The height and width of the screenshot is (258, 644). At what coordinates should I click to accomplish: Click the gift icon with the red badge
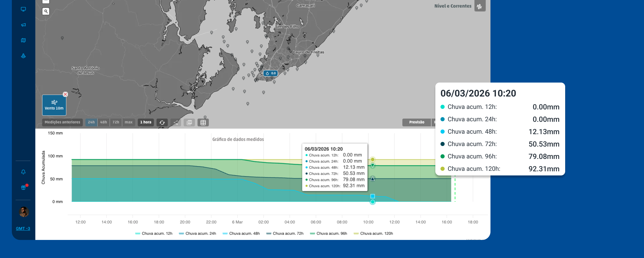23,187
